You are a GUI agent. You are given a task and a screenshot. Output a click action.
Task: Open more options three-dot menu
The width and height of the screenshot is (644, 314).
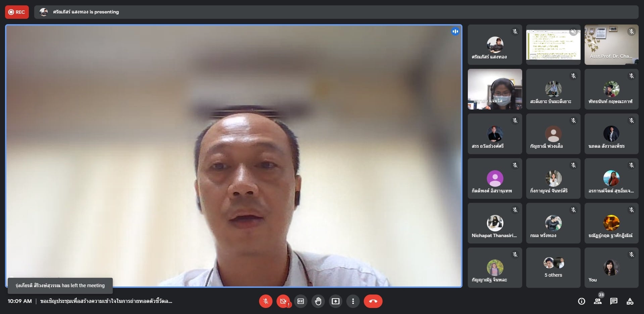(x=353, y=301)
